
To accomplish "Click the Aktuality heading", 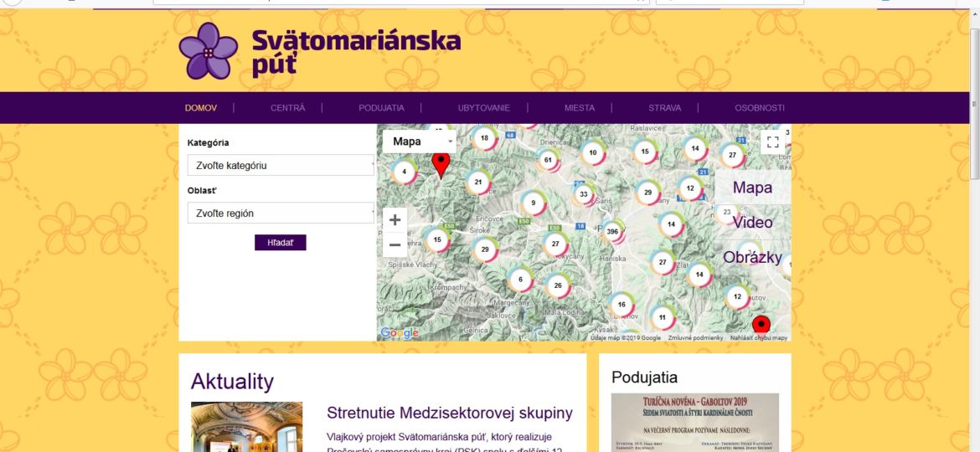I will [x=233, y=382].
